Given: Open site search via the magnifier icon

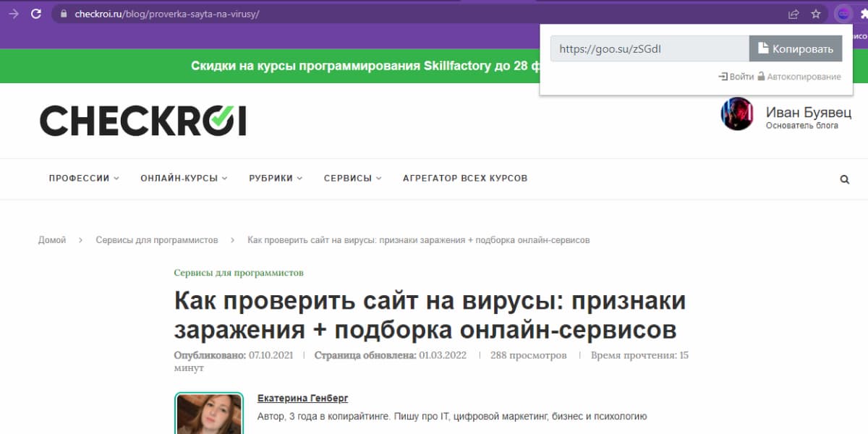Looking at the screenshot, I should [x=844, y=179].
